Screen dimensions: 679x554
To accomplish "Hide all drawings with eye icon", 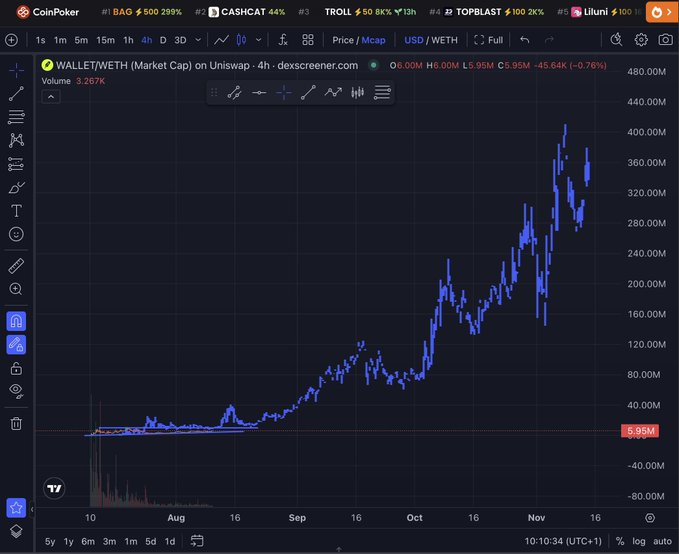I will click(x=16, y=391).
